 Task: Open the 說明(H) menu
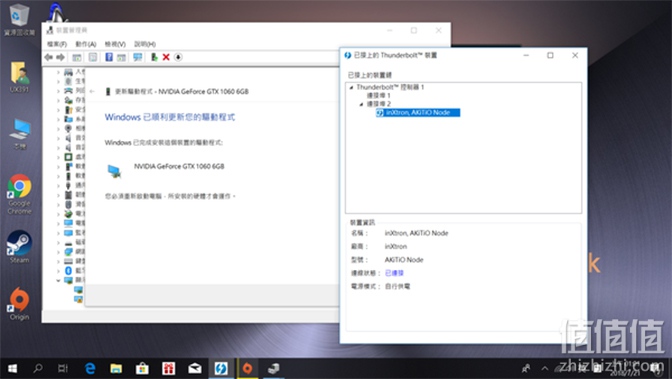145,44
